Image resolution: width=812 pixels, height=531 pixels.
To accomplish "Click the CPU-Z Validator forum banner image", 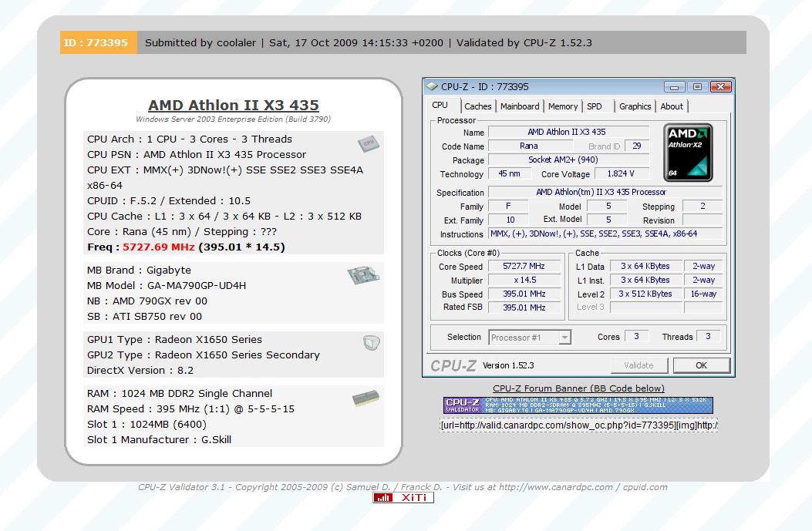I will pos(578,405).
